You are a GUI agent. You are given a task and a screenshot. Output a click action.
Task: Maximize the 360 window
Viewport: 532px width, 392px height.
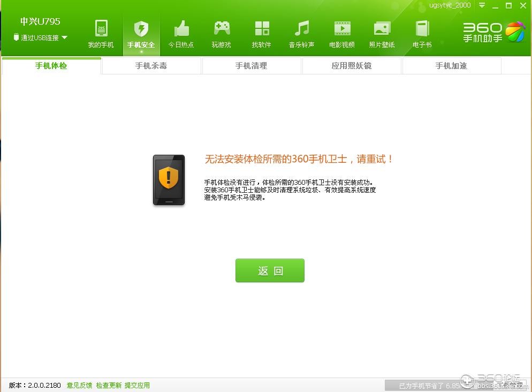point(508,5)
